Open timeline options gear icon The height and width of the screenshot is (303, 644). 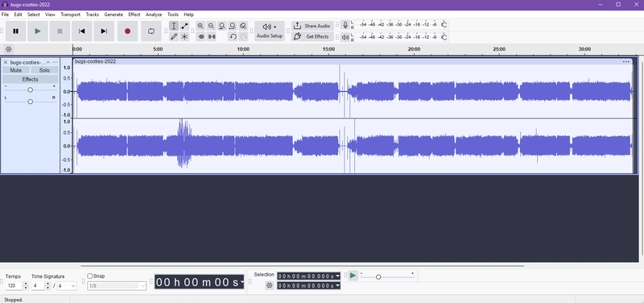pyautogui.click(x=9, y=49)
